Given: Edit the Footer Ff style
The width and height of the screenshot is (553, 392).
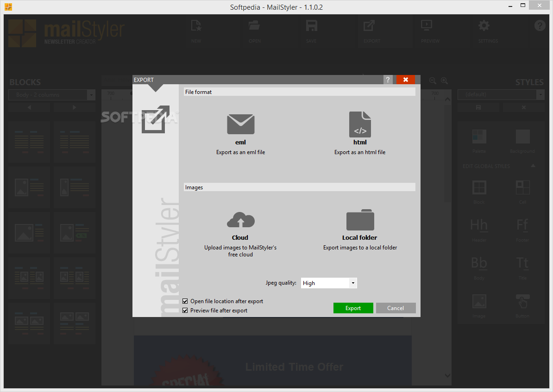Looking at the screenshot, I should coord(522,230).
